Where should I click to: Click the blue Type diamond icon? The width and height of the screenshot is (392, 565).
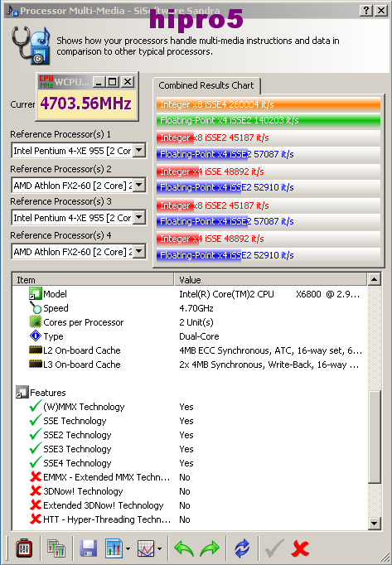(x=36, y=336)
